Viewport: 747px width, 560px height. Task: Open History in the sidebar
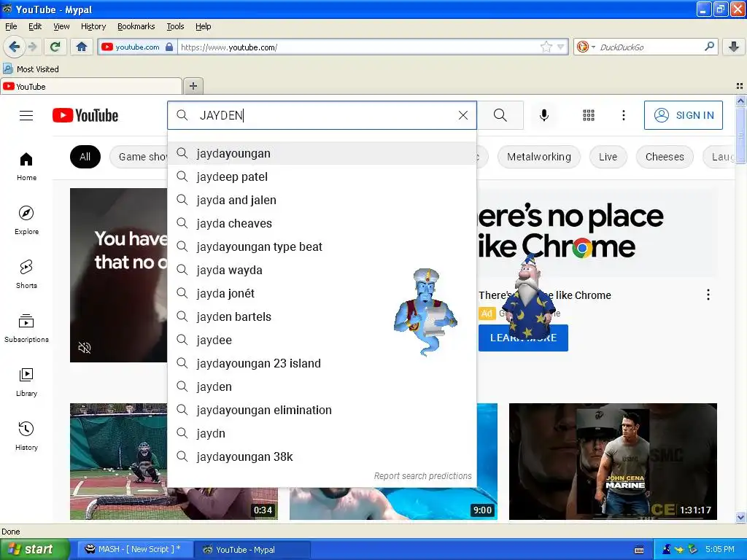click(x=27, y=436)
